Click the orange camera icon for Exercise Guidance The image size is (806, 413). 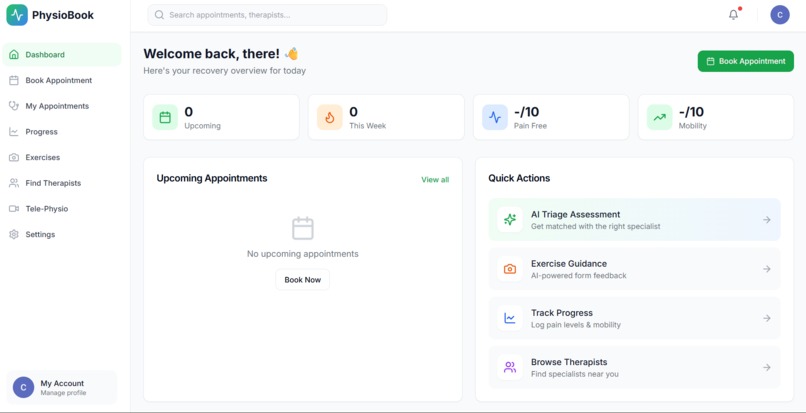[510, 269]
